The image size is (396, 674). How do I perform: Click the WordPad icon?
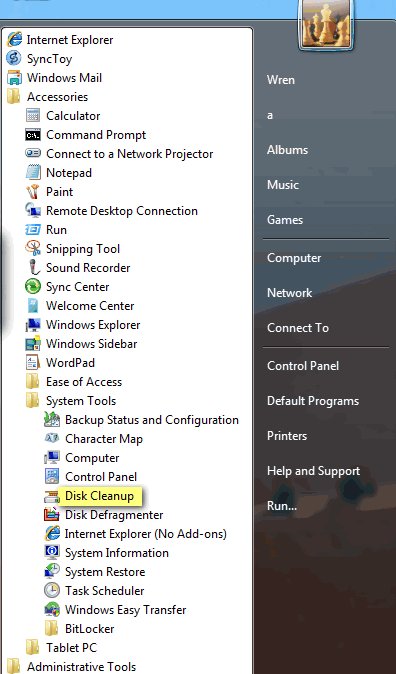(x=33, y=362)
